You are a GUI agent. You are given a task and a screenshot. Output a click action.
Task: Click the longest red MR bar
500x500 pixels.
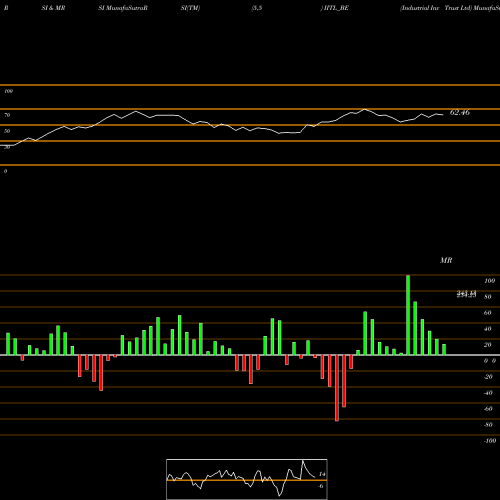(x=337, y=388)
